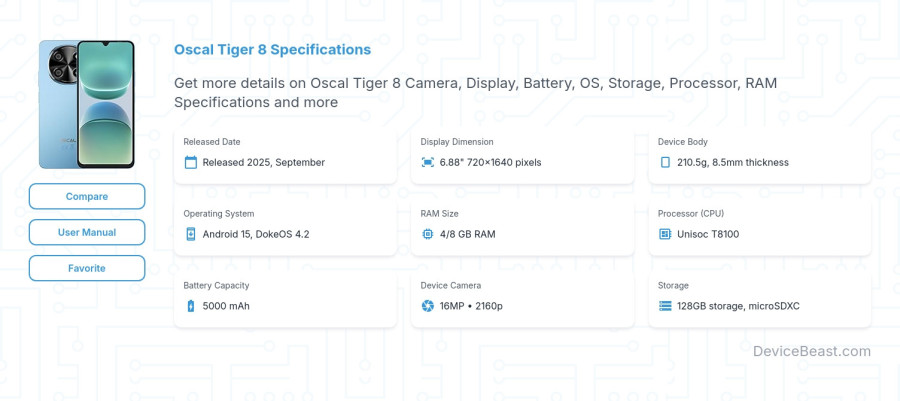Image resolution: width=900 pixels, height=401 pixels.
Task: Select the '128GB storage, microSDXC' value
Action: 738,306
